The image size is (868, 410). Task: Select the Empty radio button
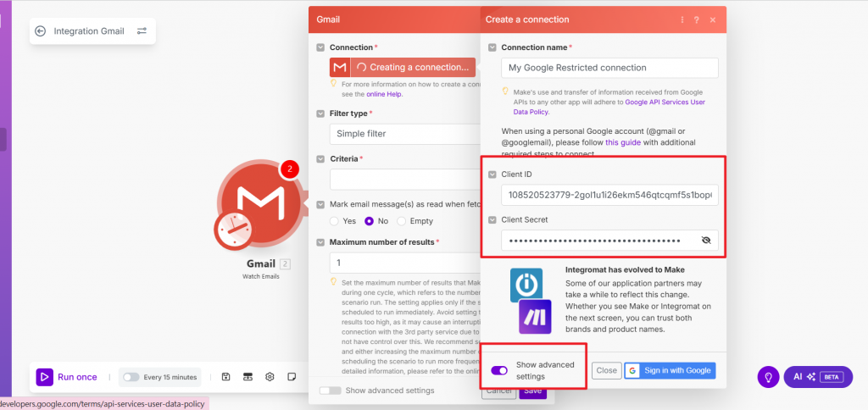click(x=401, y=221)
